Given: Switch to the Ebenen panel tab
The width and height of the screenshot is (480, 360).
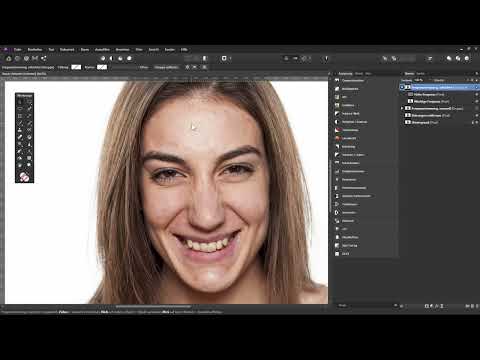Looking at the screenshot, I should tap(409, 74).
